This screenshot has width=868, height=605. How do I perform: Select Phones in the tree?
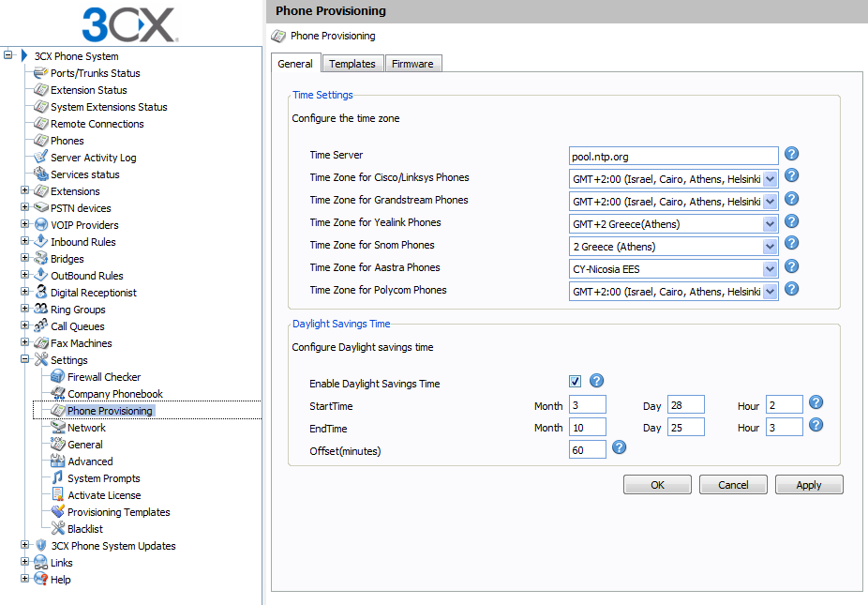(67, 141)
